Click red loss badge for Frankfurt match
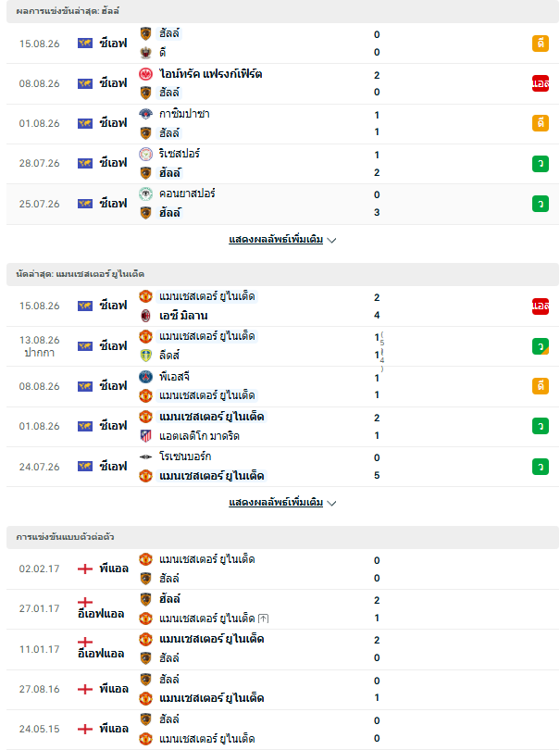Image resolution: width=560 pixels, height=750 pixels. tap(541, 83)
